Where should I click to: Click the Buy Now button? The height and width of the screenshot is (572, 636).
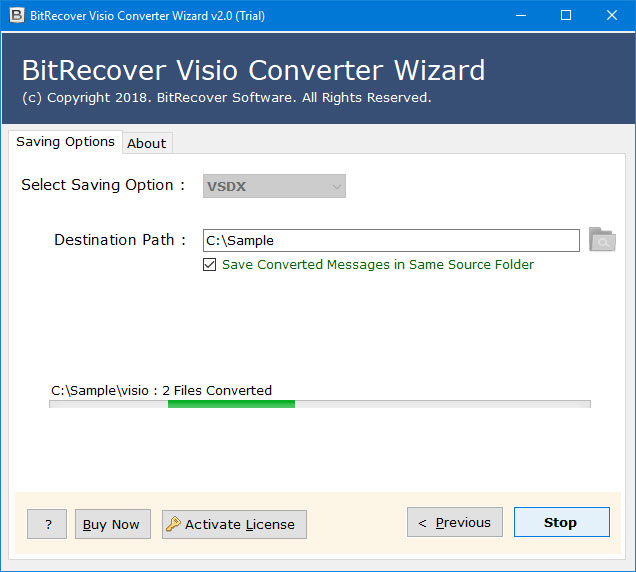(x=113, y=524)
